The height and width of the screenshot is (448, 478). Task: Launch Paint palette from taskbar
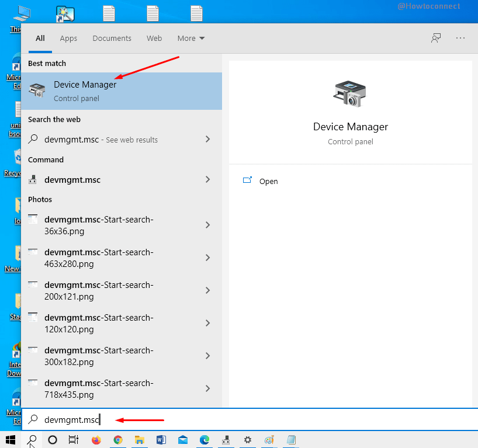point(269,440)
